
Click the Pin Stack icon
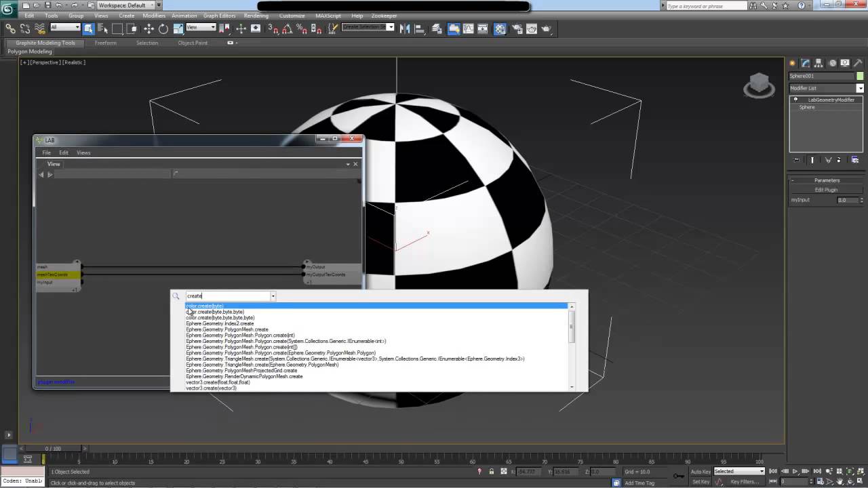[796, 160]
